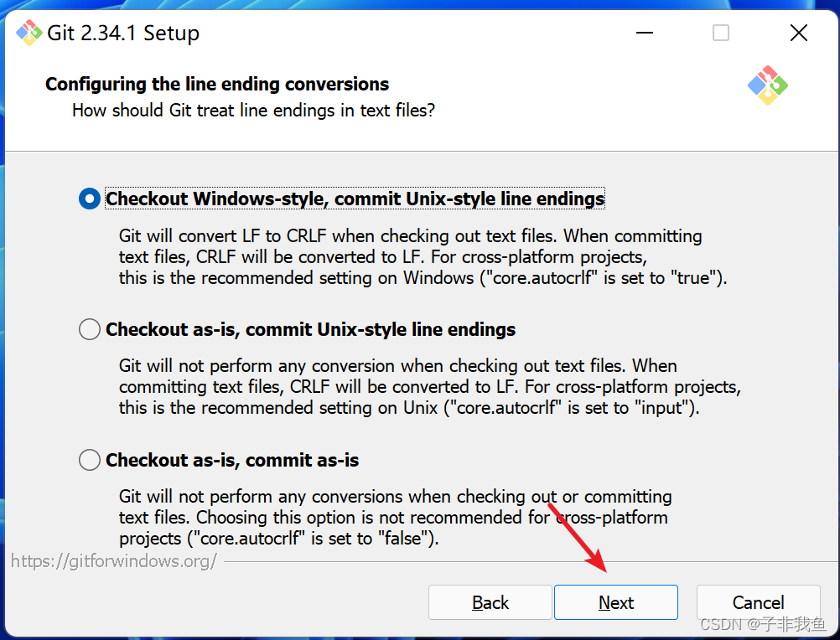Proceed with the Next button
The image size is (840, 640).
click(616, 602)
